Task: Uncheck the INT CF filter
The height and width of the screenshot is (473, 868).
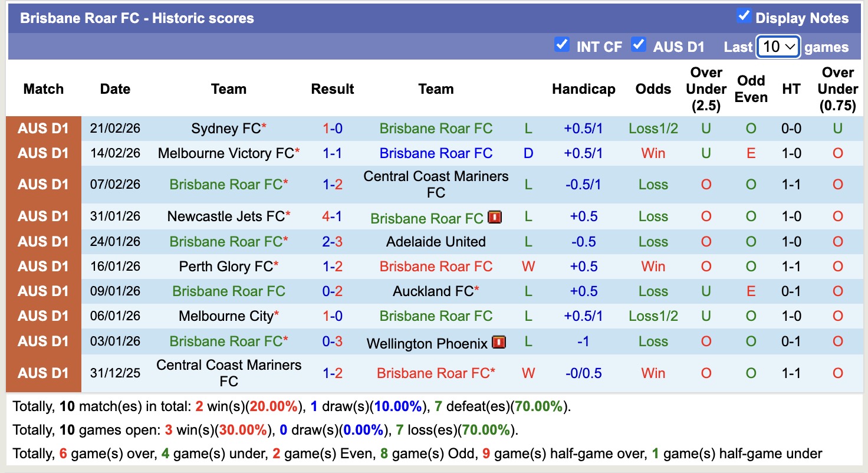Action: point(562,45)
